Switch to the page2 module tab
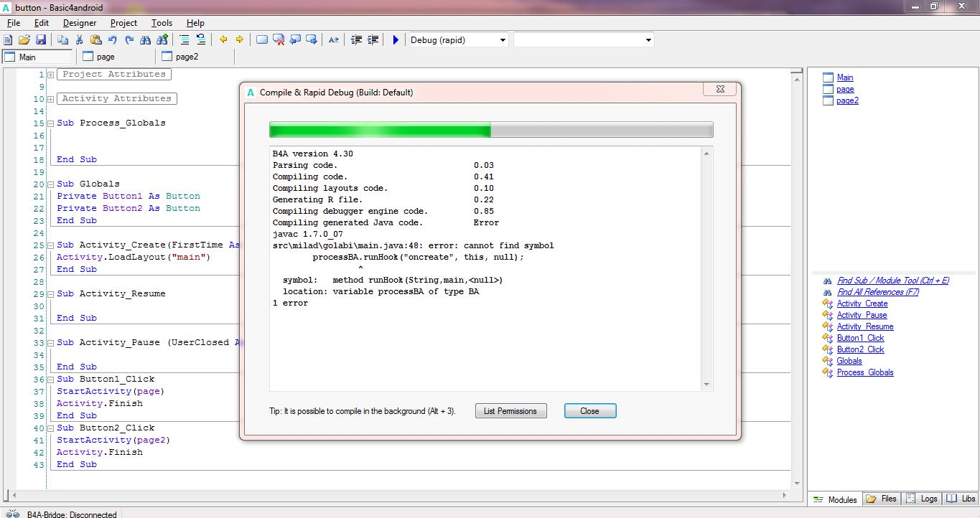Viewport: 980px width, 518px height. click(187, 57)
